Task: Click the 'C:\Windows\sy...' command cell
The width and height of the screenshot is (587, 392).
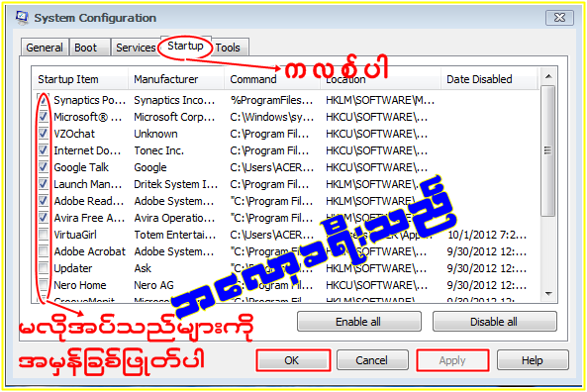Action: (x=271, y=117)
